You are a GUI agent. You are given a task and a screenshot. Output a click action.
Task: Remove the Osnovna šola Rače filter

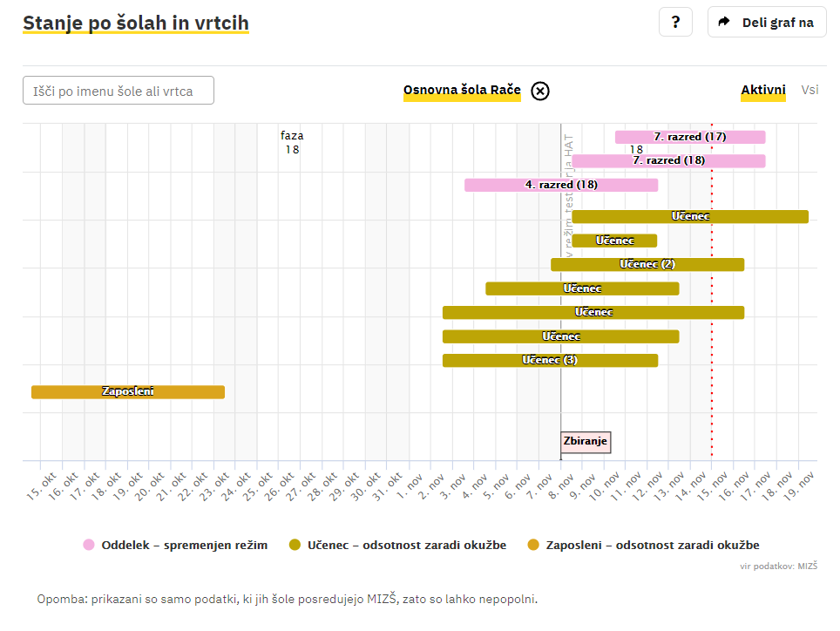540,91
